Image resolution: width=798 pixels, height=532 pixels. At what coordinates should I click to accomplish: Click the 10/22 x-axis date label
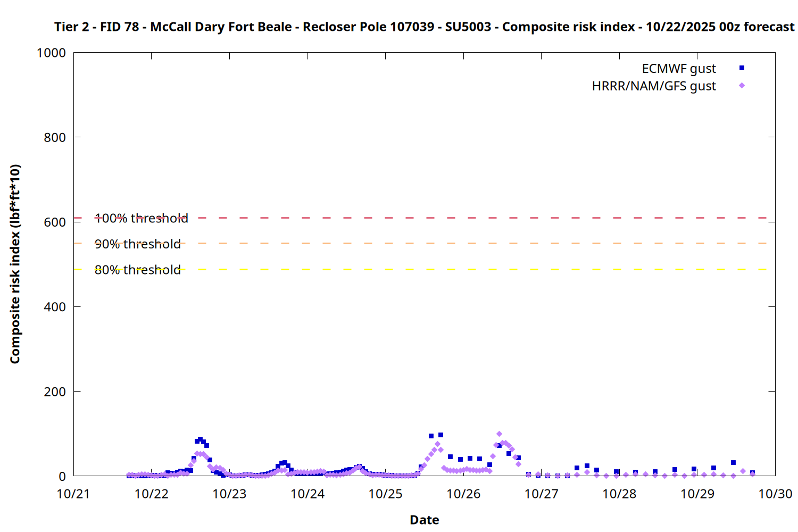[152, 494]
